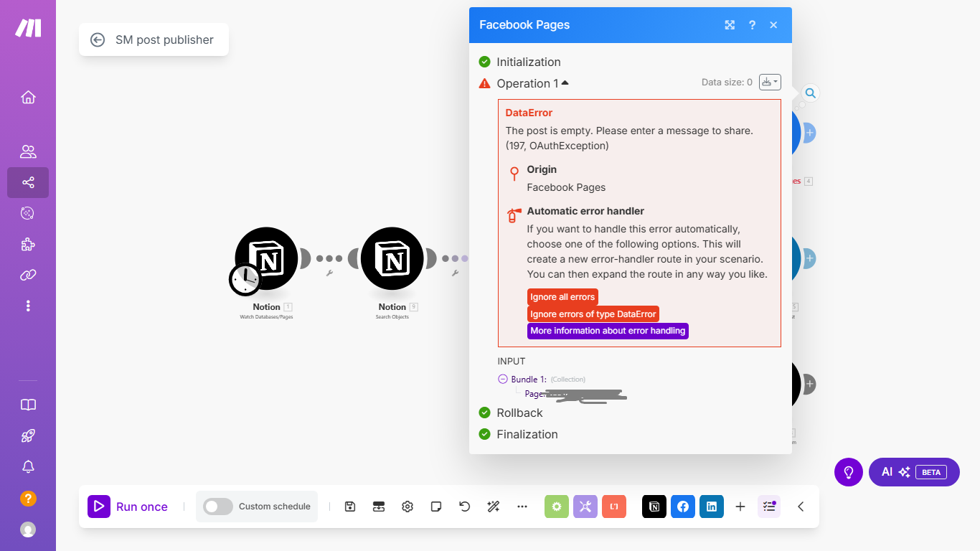The image size is (980, 551).
Task: Open the purple Flow control icon
Action: tap(585, 507)
